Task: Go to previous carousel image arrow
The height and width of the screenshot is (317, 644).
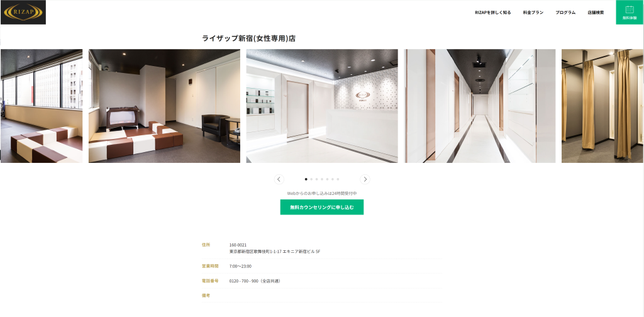Action: 279,179
